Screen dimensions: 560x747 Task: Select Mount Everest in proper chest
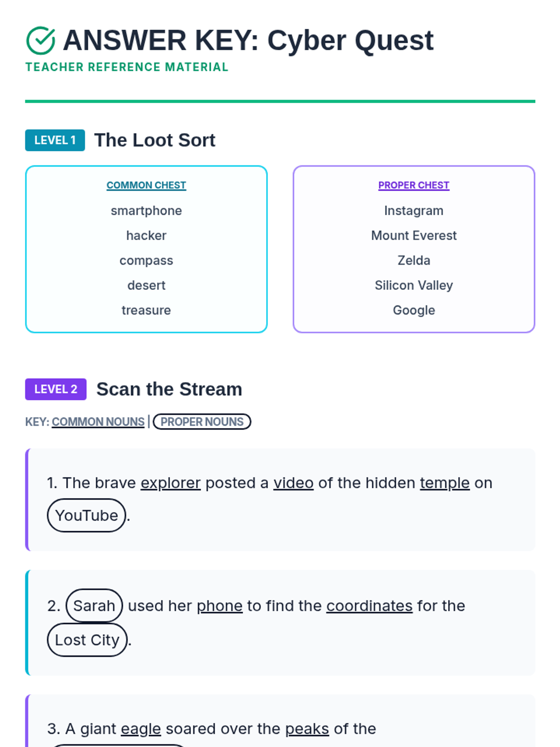pos(414,235)
